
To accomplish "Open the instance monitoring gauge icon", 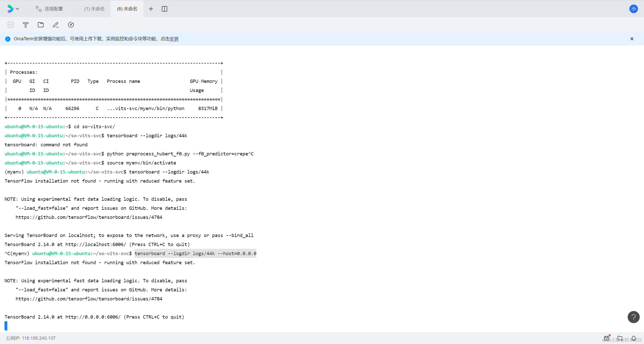I will tap(71, 25).
